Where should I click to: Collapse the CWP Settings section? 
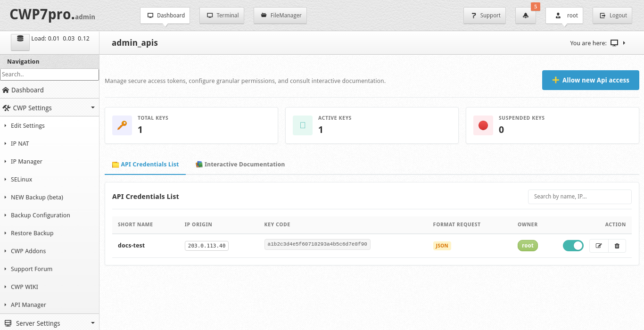(50, 108)
